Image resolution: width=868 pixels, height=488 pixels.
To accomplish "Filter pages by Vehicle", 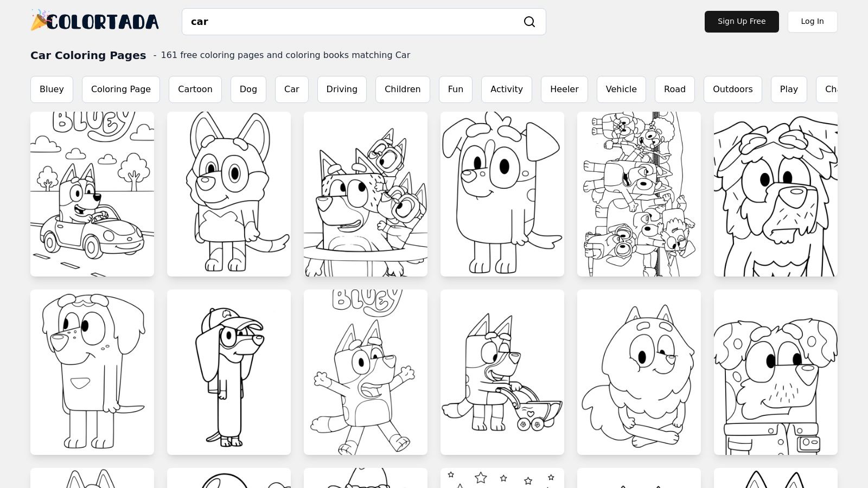I will 621,89.
